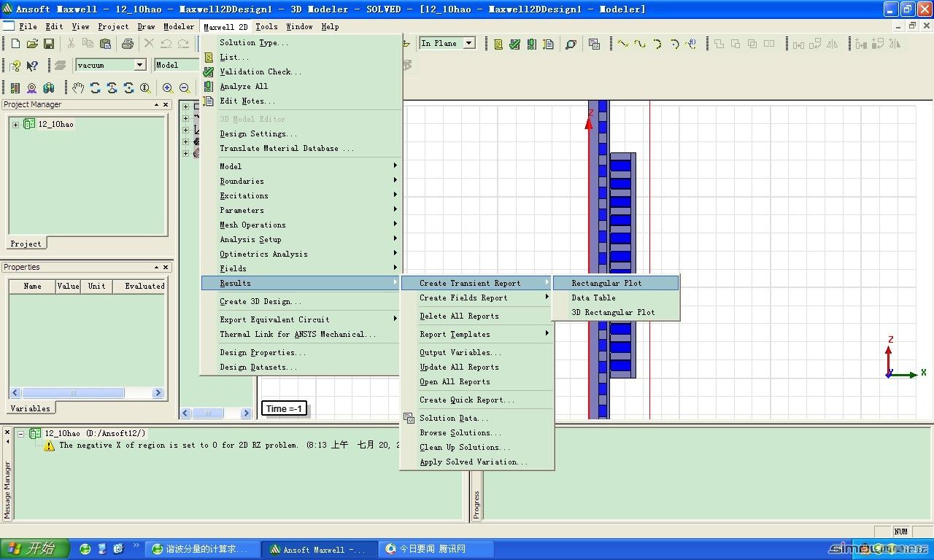Open the Draw menu
Image resolution: width=934 pixels, height=560 pixels.
[146, 26]
